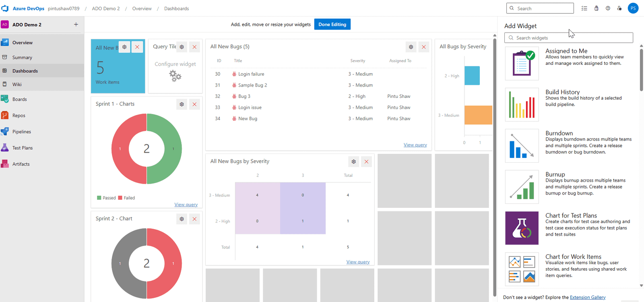Pick the Chart for Test Plans widget
Screen dimensions: 644x302
tap(522, 228)
